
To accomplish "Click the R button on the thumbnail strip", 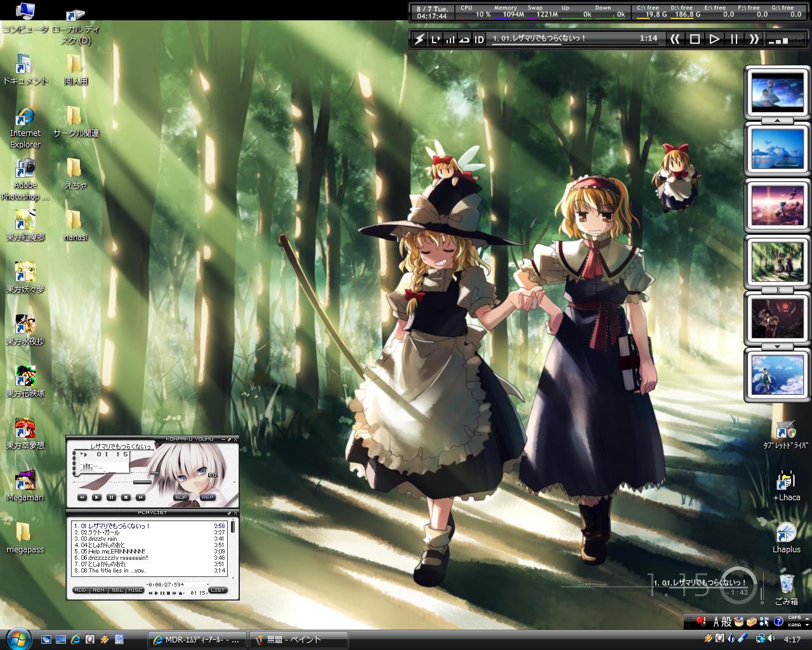I will 778,290.
